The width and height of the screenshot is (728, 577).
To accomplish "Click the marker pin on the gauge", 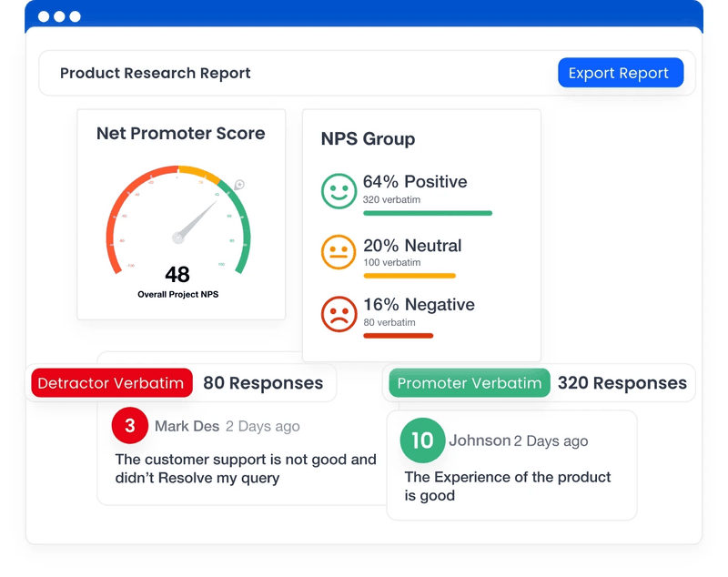I will click(239, 185).
